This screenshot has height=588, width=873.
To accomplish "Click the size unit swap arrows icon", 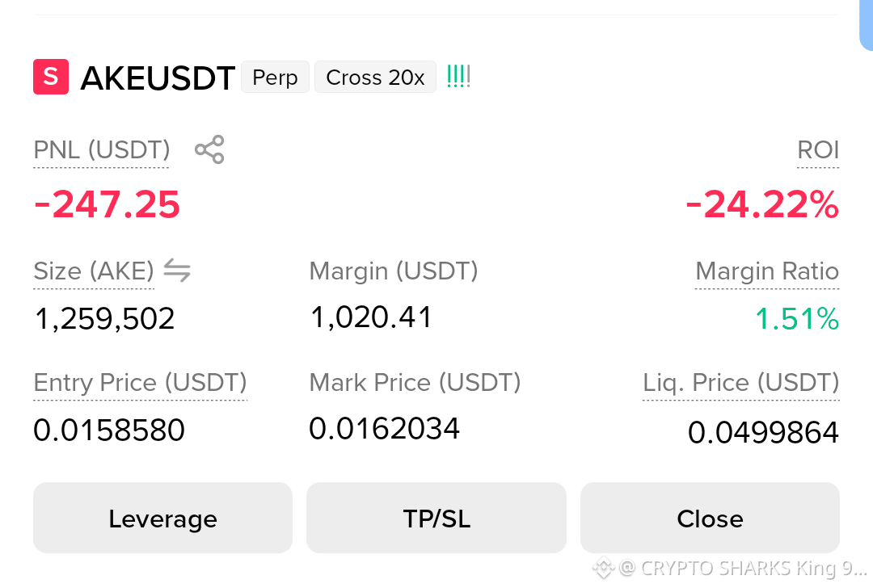I will 177,271.
